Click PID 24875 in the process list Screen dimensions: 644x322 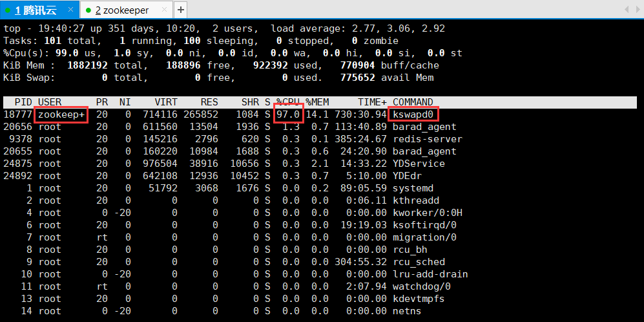pos(17,164)
